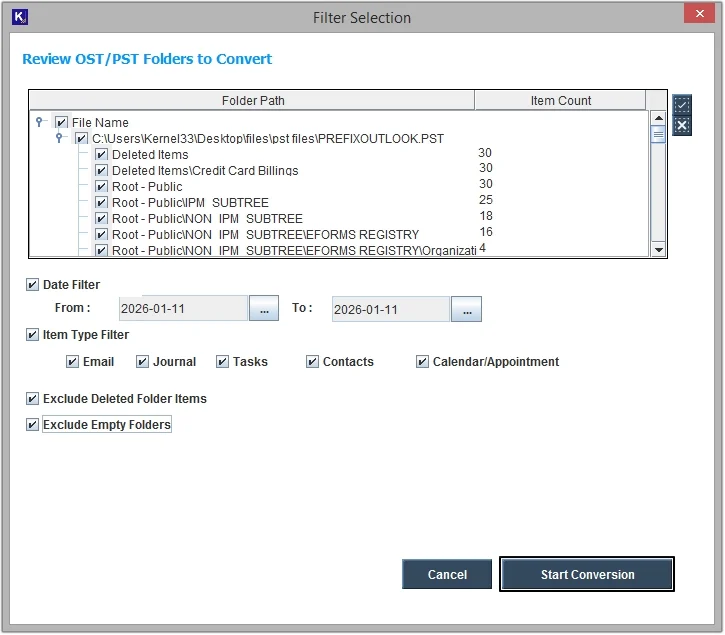Click the Item Count column header

coord(560,100)
